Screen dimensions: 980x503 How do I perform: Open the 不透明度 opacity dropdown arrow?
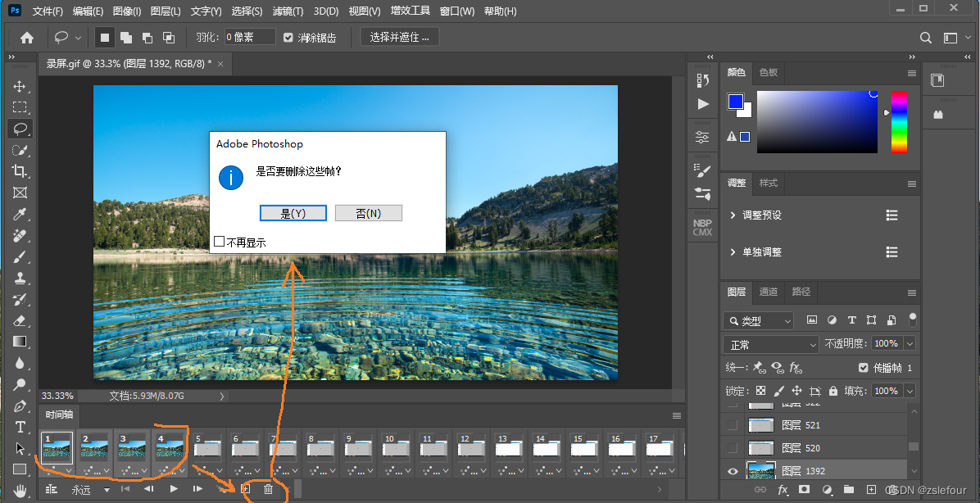click(x=910, y=343)
